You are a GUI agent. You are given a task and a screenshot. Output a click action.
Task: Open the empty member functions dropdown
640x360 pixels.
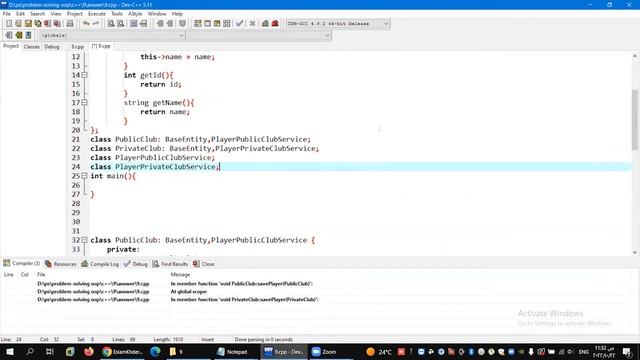pos(259,36)
